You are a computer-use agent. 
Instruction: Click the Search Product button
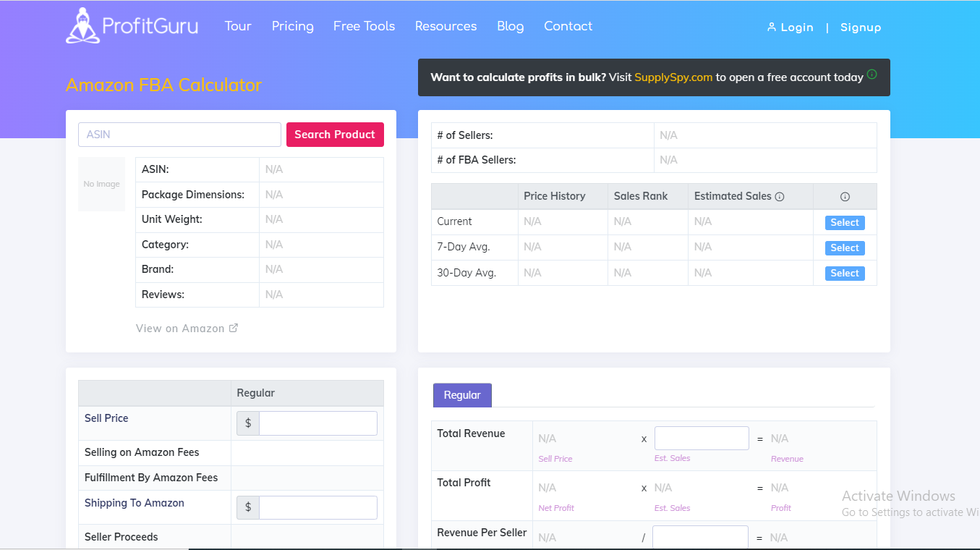(335, 135)
